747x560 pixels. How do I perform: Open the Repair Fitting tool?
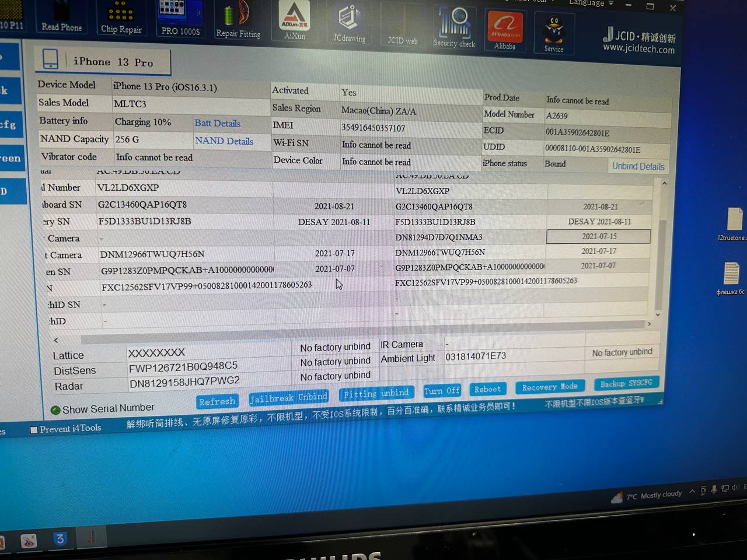coord(238,22)
